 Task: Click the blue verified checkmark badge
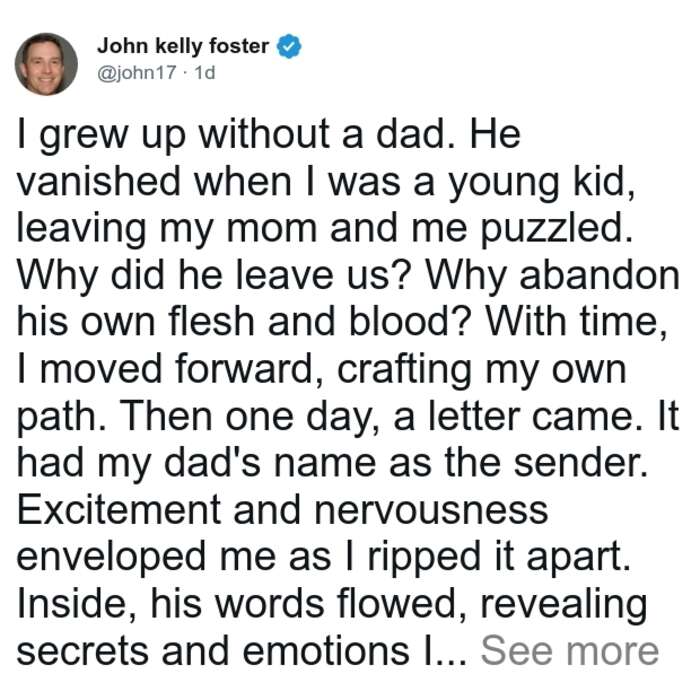pyautogui.click(x=289, y=46)
